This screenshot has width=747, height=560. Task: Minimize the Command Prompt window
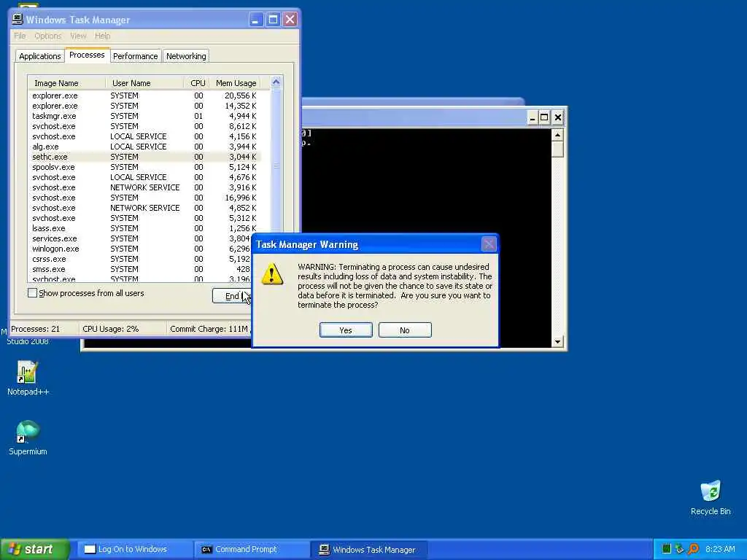(x=533, y=117)
